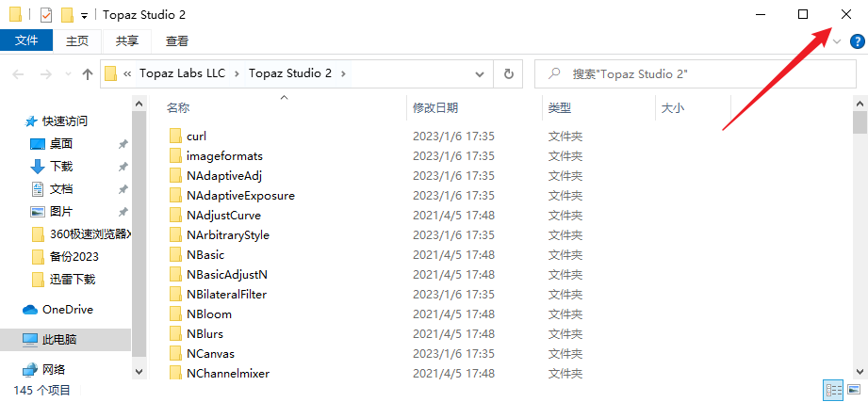868x402 pixels.
Task: Select the NAdjustCurve folder icon
Action: click(175, 215)
